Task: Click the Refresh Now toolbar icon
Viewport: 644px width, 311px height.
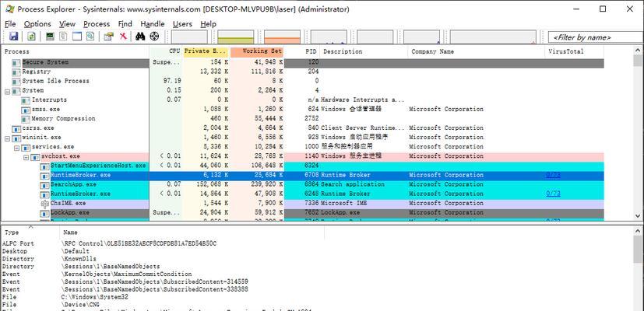Action: (31, 37)
